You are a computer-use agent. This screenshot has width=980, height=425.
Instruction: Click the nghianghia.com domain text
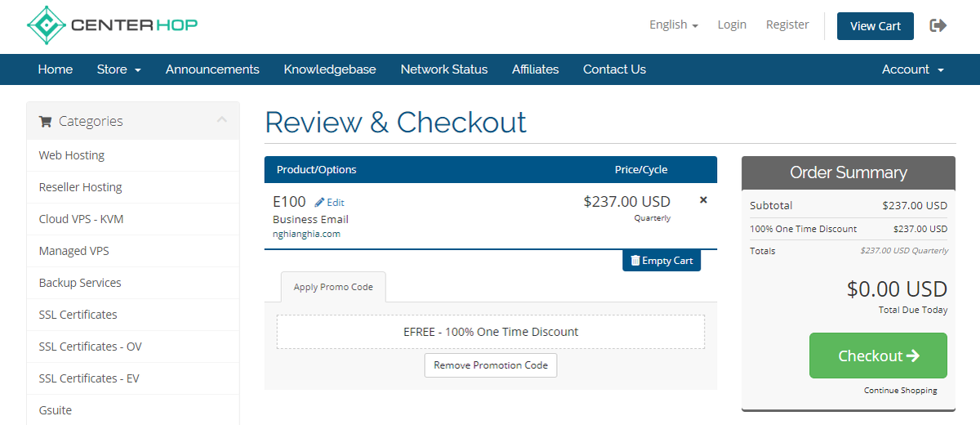(306, 234)
